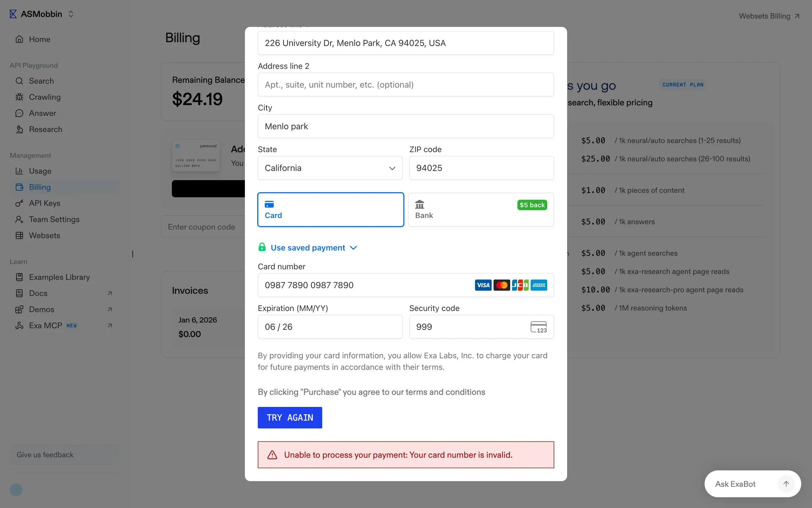Open Websets Billing external link
The image size is (812, 508).
[768, 16]
